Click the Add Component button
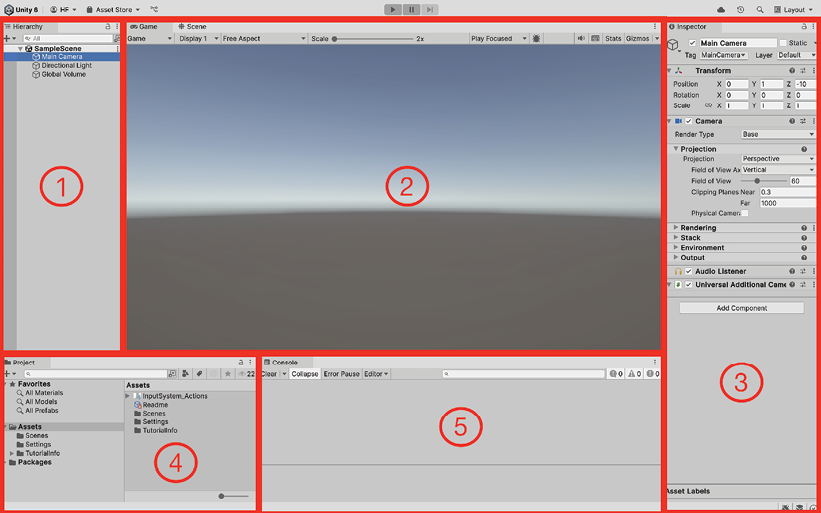The height and width of the screenshot is (513, 821). (x=741, y=308)
